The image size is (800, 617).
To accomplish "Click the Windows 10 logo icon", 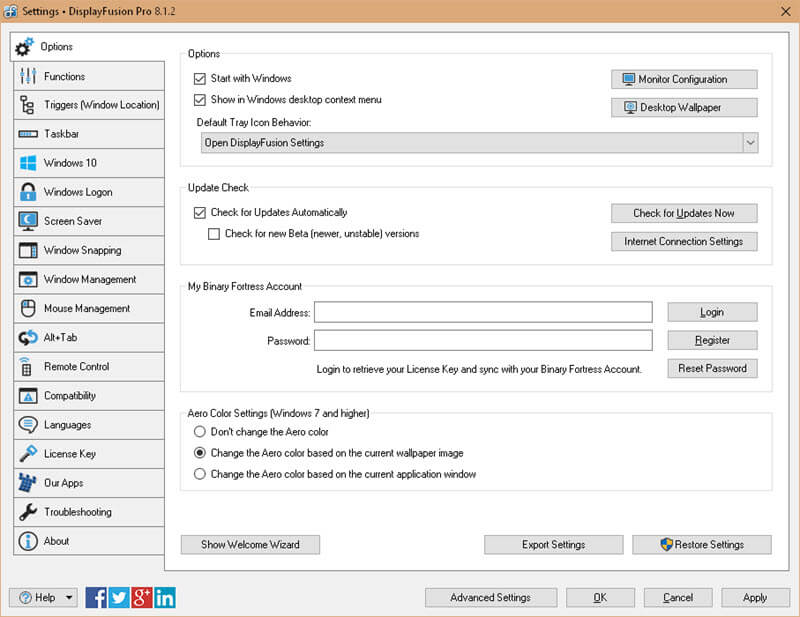I will pyautogui.click(x=28, y=163).
